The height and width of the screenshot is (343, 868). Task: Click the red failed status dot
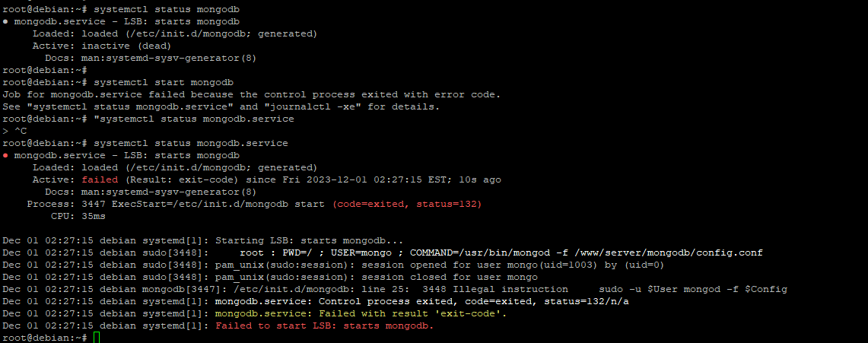(x=6, y=155)
